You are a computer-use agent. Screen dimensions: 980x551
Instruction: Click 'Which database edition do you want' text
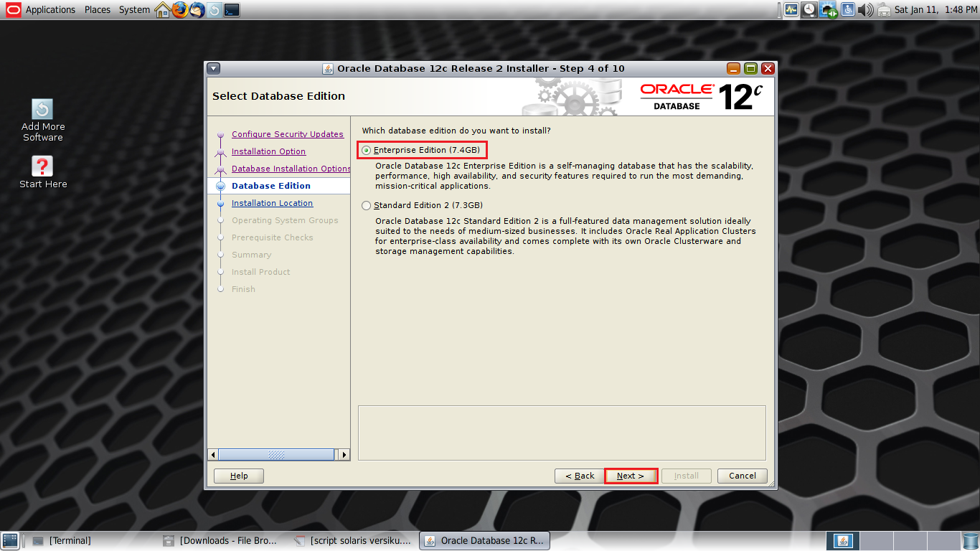(456, 131)
